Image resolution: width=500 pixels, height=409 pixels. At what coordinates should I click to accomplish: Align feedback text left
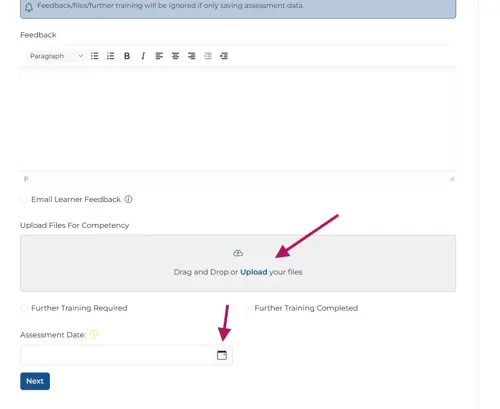pyautogui.click(x=159, y=56)
